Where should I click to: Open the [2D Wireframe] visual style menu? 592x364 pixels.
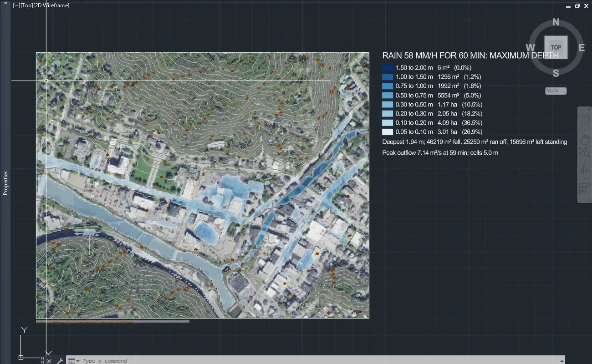tap(51, 5)
